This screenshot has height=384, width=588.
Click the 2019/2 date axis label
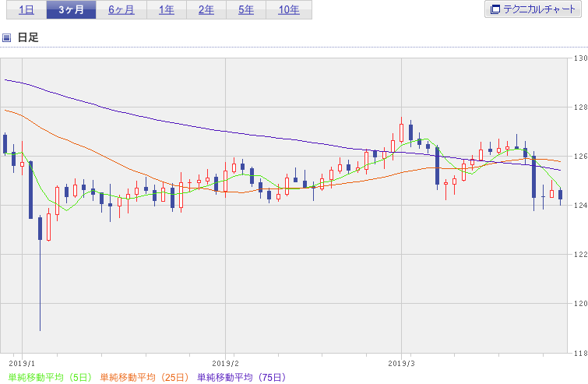(x=225, y=364)
